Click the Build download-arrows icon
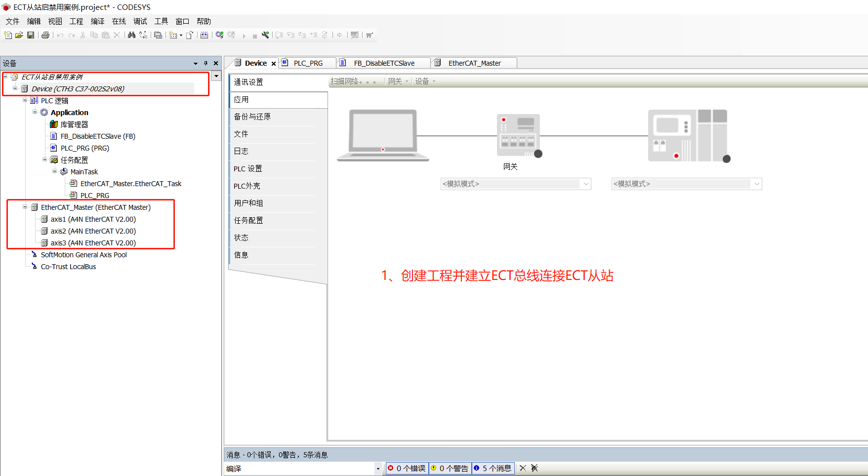 (204, 35)
